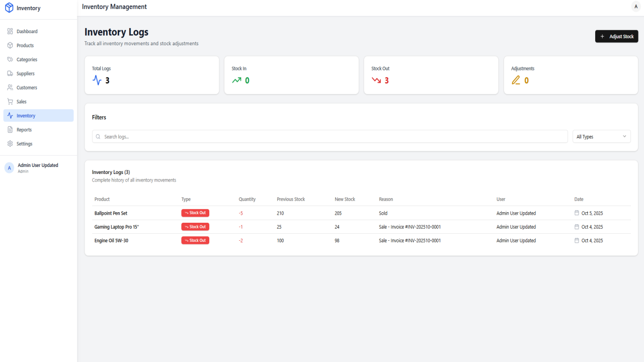Open the All Types filter dropdown
Viewport: 644px width, 362px height.
[601, 137]
